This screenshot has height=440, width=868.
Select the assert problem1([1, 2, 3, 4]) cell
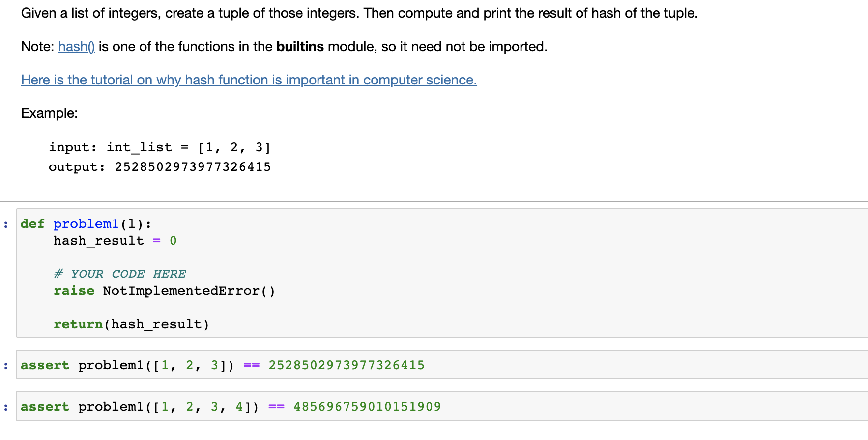pos(442,406)
